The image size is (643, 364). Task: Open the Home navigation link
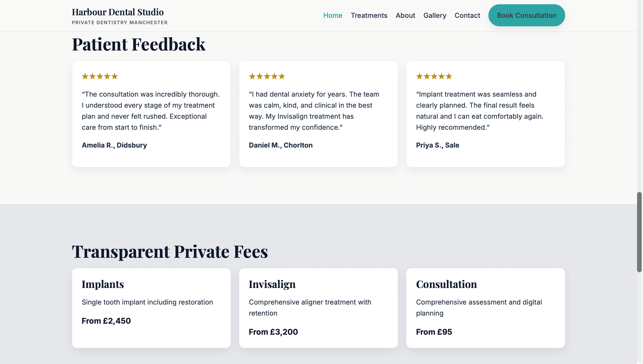[333, 16]
